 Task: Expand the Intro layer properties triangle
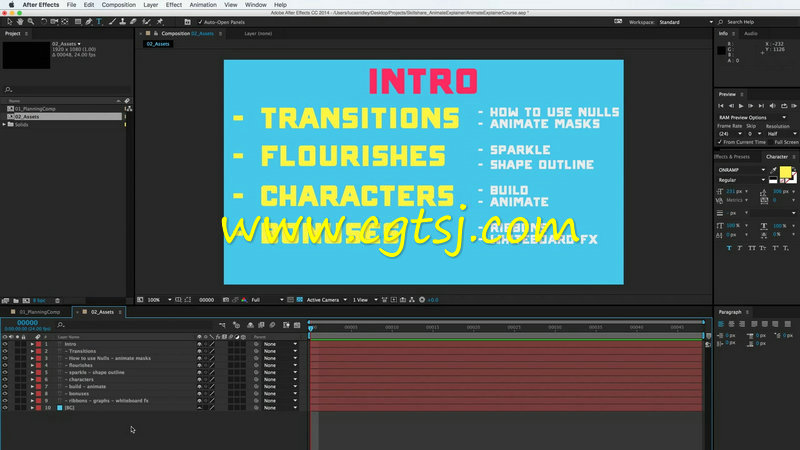(x=32, y=344)
